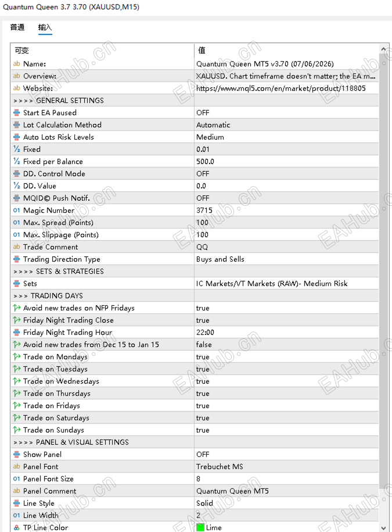Click the color icon beside TP Line Color
This screenshot has height=532, width=392.
coord(16,527)
